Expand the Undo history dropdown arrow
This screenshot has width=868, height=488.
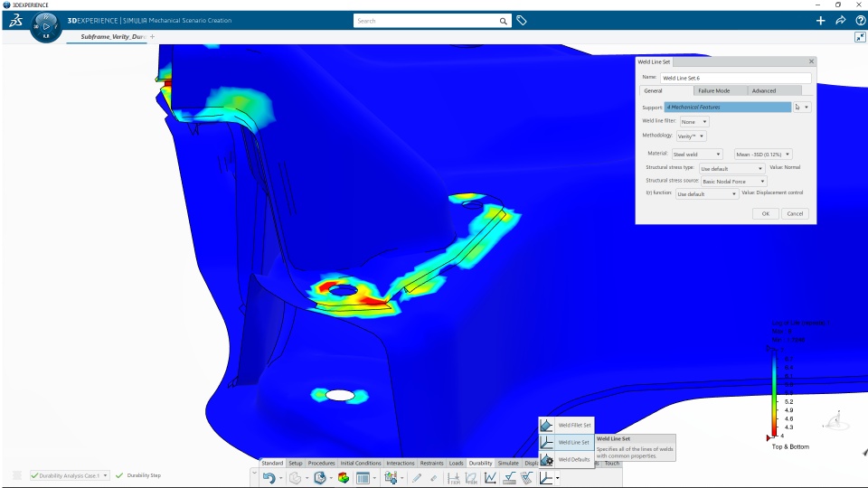(280, 478)
